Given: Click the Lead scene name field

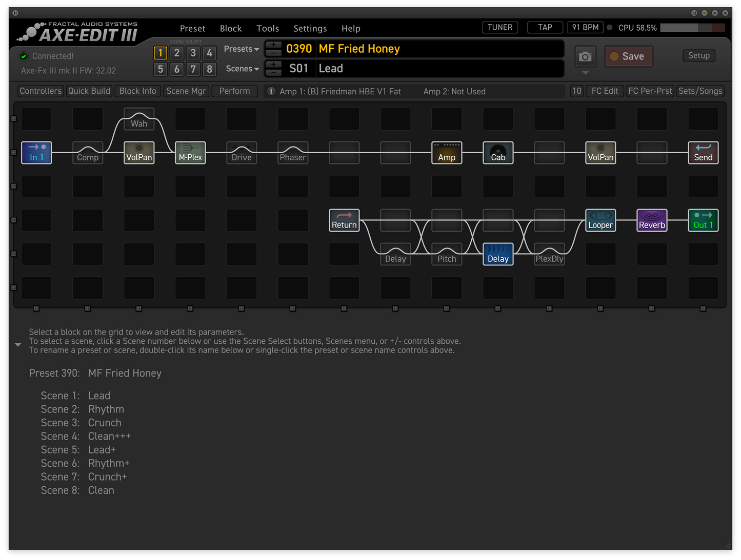Looking at the screenshot, I should (x=440, y=69).
